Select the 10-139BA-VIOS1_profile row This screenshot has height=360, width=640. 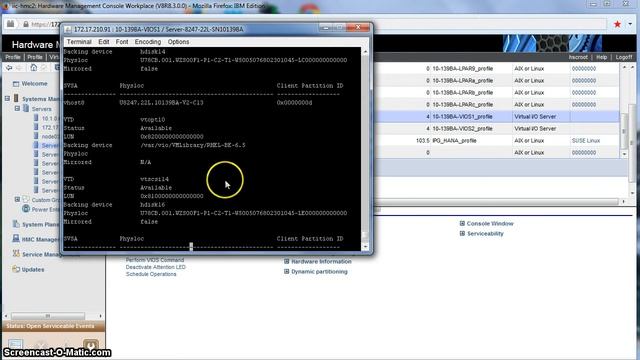coord(497,116)
